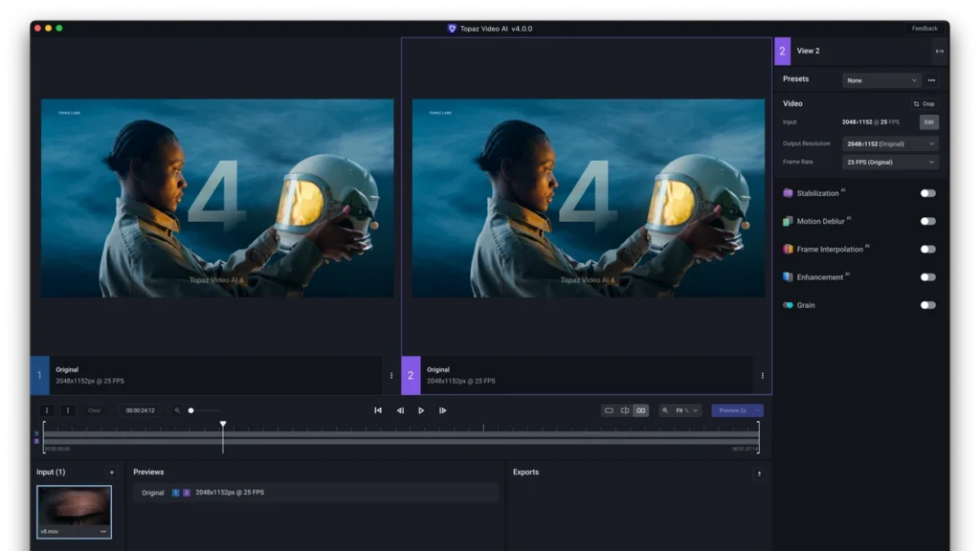Viewport: 980px width, 551px height.
Task: Select the Original row in Previews list
Action: point(316,493)
